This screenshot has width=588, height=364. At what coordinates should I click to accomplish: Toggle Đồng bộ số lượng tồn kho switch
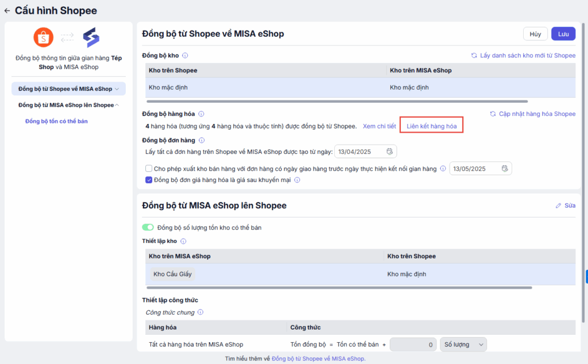(148, 228)
